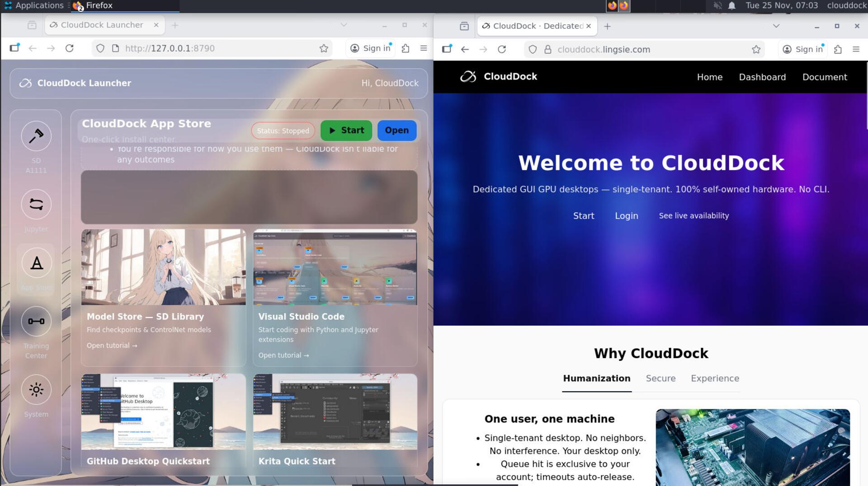Toggle the bookmark star on clouddock.lingsie.com
868x486 pixels.
click(756, 49)
